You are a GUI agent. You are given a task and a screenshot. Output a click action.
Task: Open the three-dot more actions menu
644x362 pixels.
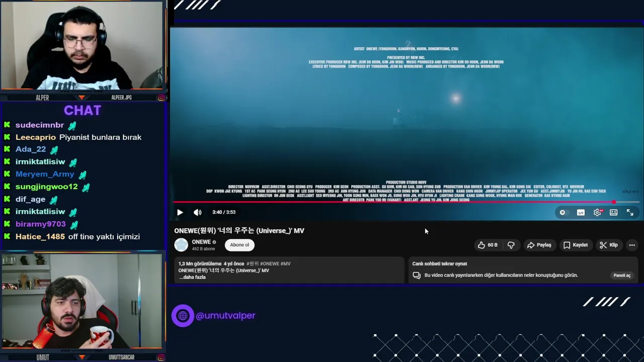[x=632, y=245]
